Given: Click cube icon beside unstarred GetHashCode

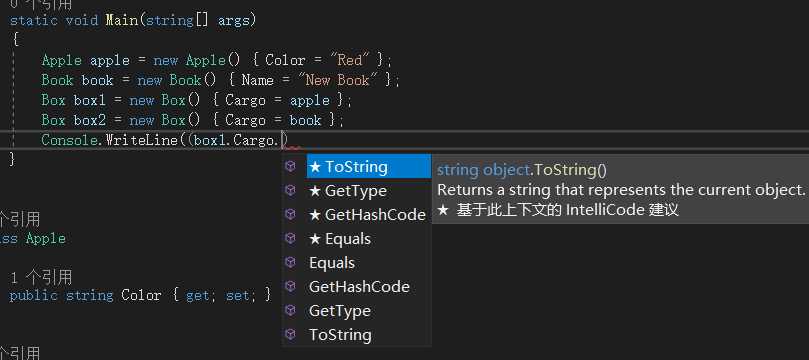Looking at the screenshot, I should tap(290, 286).
